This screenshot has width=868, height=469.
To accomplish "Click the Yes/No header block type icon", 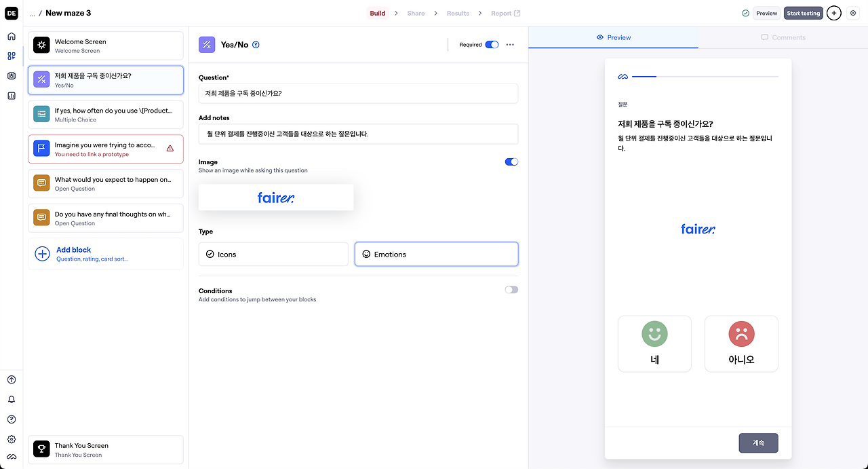I will 207,45.
